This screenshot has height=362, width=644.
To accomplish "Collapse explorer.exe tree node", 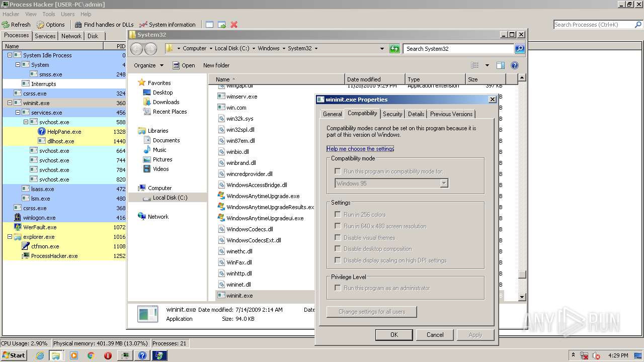I will click(x=10, y=237).
